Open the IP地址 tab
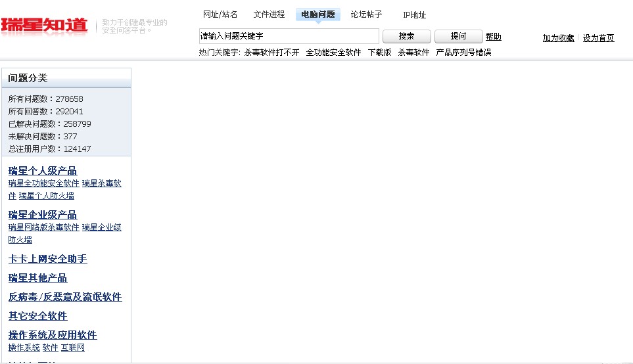633x364 pixels. tap(414, 15)
